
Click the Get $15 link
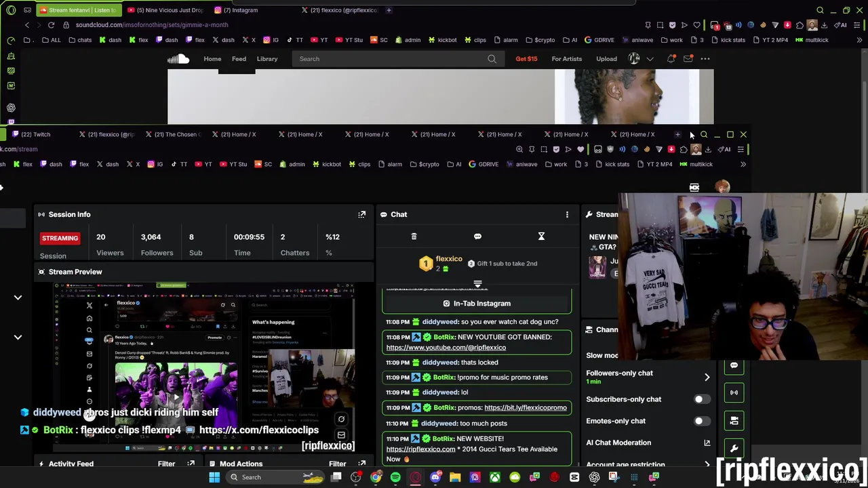526,59
